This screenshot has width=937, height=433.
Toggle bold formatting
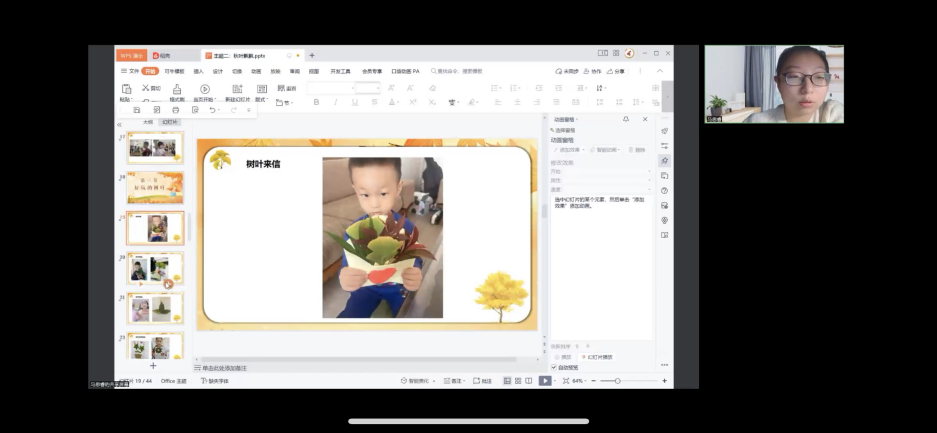316,102
